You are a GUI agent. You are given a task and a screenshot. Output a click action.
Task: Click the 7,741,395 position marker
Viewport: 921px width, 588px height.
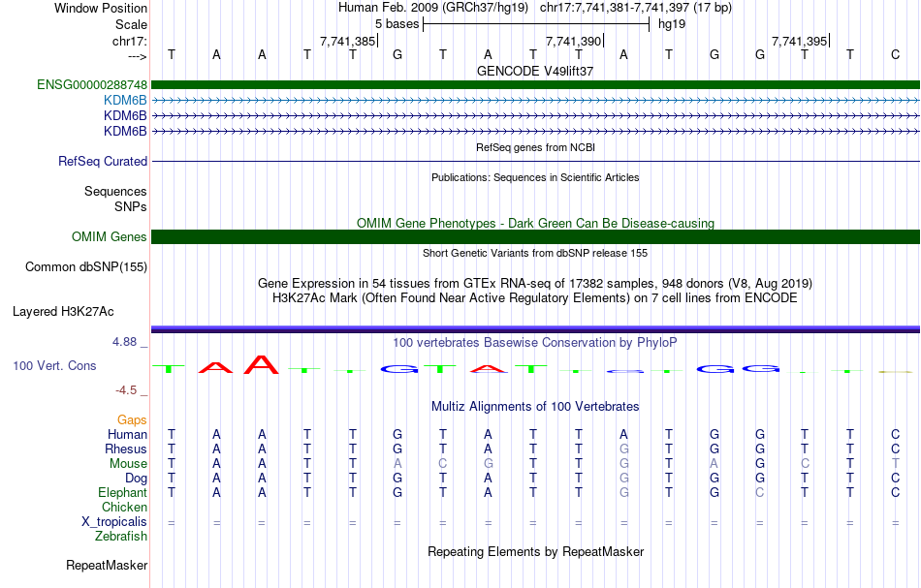click(800, 41)
